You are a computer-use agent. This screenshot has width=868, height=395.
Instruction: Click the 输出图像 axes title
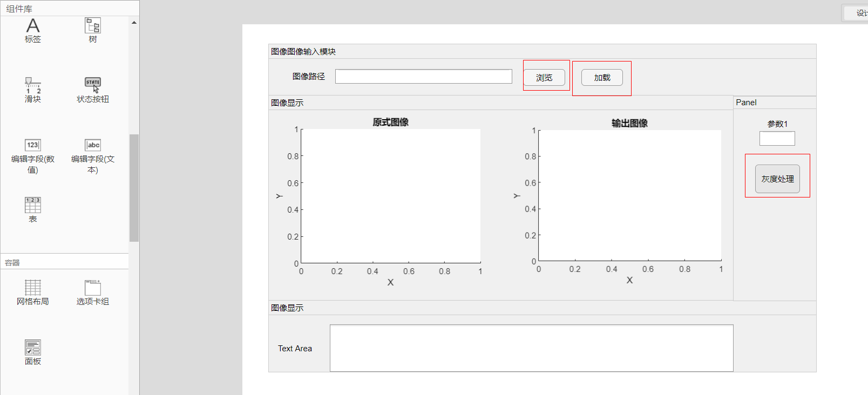coord(629,124)
